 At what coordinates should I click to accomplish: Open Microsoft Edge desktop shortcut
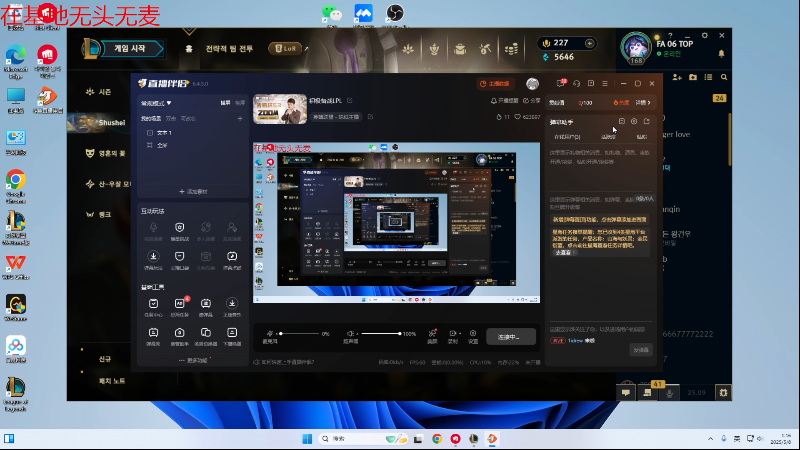click(x=16, y=62)
